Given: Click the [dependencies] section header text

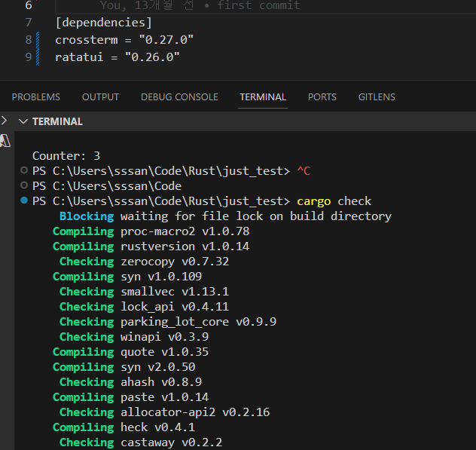Looking at the screenshot, I should pos(103,23).
